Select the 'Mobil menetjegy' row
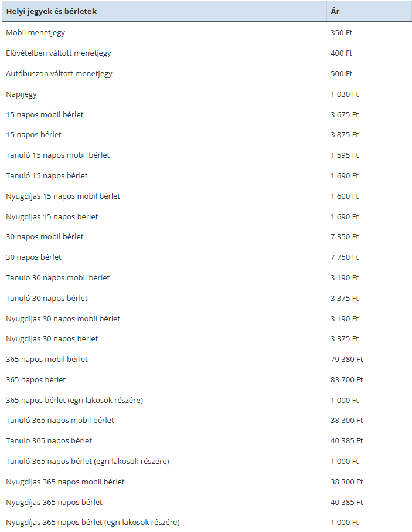Viewport: 412px width, 532px height. [x=207, y=33]
